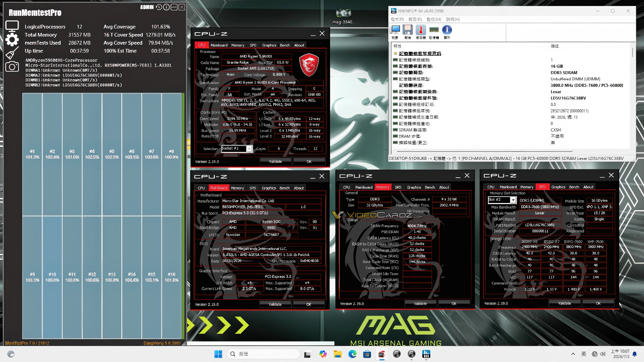Image resolution: width=644 pixels, height=362 pixels.
Task: Open RunMemtestPro info icon
Action: 166,7
